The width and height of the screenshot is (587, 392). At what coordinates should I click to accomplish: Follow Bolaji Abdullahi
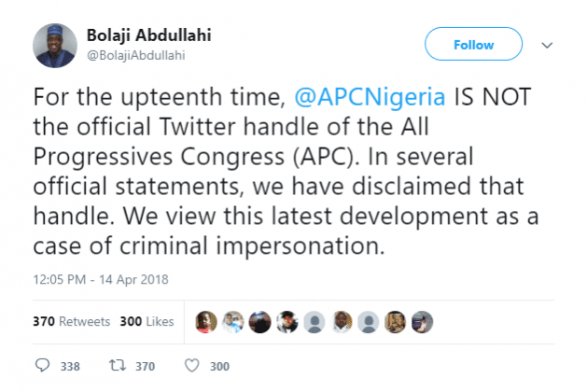pos(473,44)
